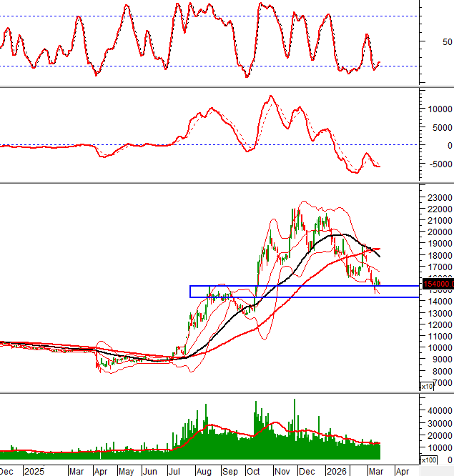Click the 10000 label on the MACD axis
454x476 pixels.
(x=440, y=109)
